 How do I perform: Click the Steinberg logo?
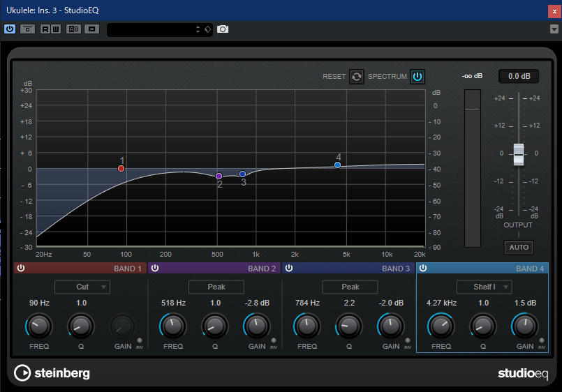point(52,373)
